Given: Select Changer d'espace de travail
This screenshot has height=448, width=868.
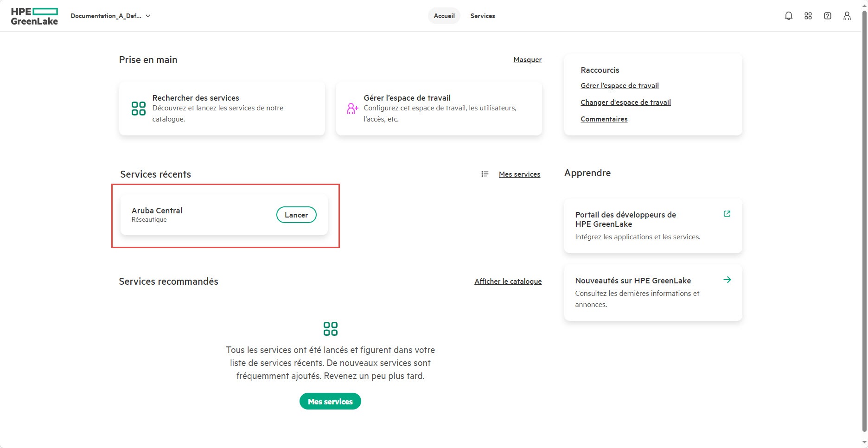Looking at the screenshot, I should tap(625, 102).
